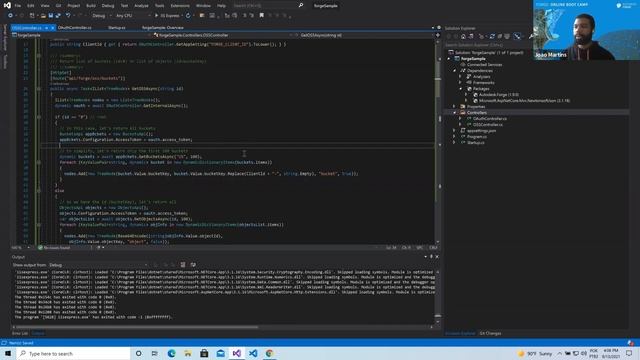This screenshot has width=640, height=360.
Task: Open the Extensions menu
Action: click(x=180, y=6)
